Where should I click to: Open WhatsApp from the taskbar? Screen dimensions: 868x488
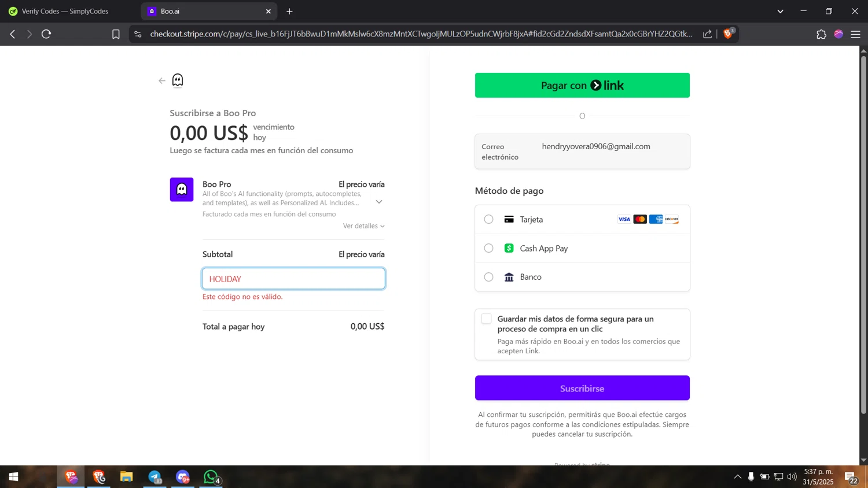(211, 477)
